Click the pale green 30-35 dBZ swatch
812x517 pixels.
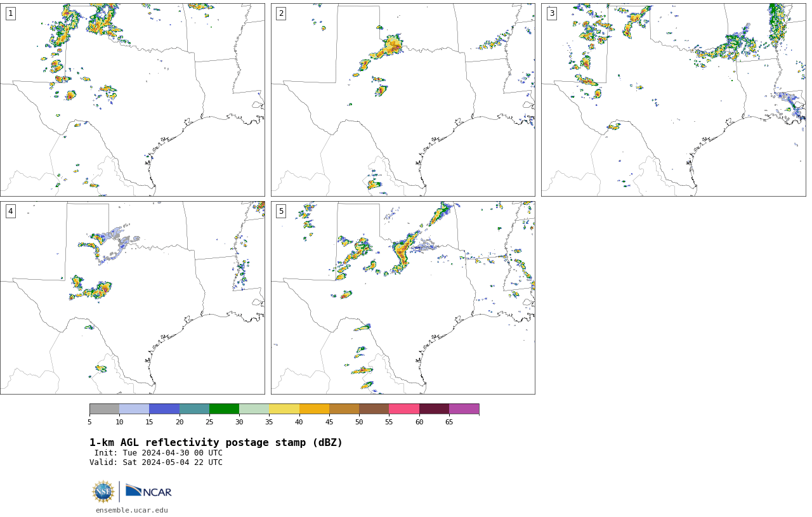tap(254, 409)
